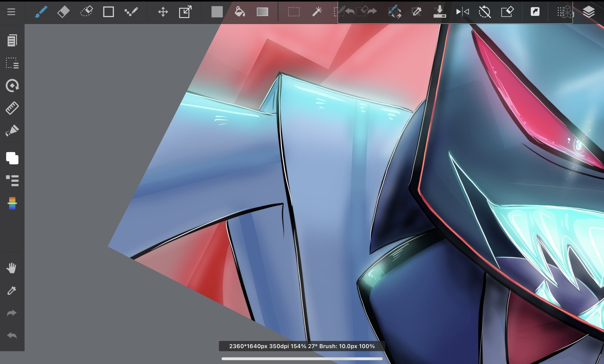
Task: Tap the sidebar Undo arrow
Action: click(x=12, y=336)
